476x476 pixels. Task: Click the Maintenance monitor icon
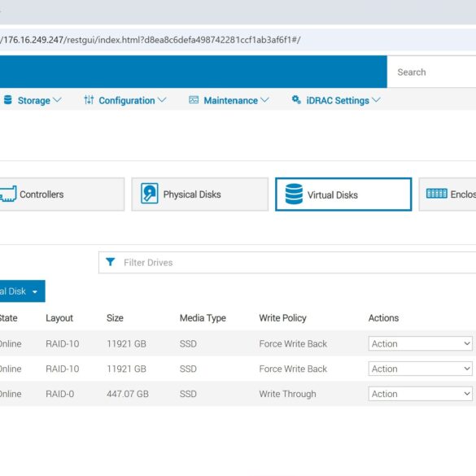(194, 99)
